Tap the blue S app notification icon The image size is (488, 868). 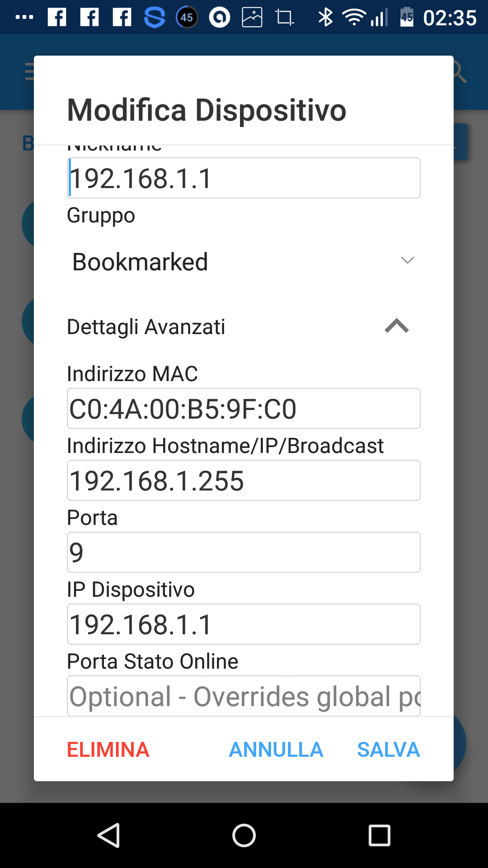[155, 18]
